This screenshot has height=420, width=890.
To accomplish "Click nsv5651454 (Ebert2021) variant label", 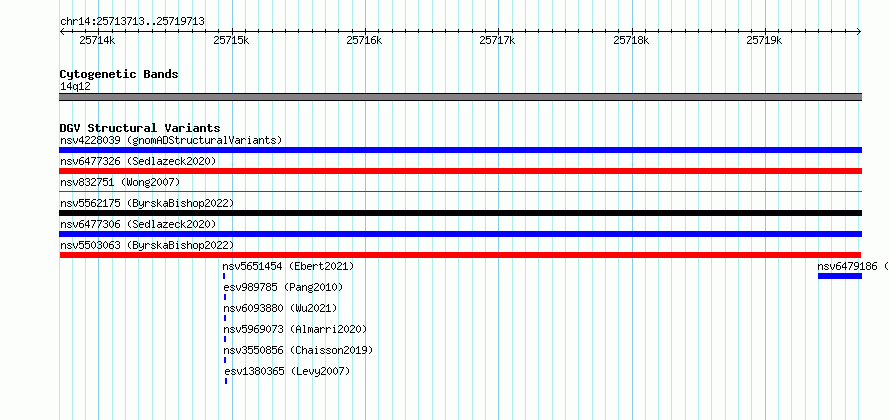I will pyautogui.click(x=288, y=266).
